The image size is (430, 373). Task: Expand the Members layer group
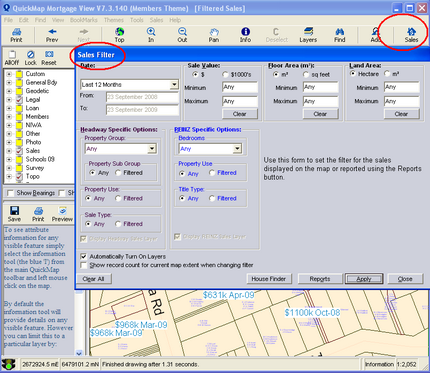coord(9,117)
